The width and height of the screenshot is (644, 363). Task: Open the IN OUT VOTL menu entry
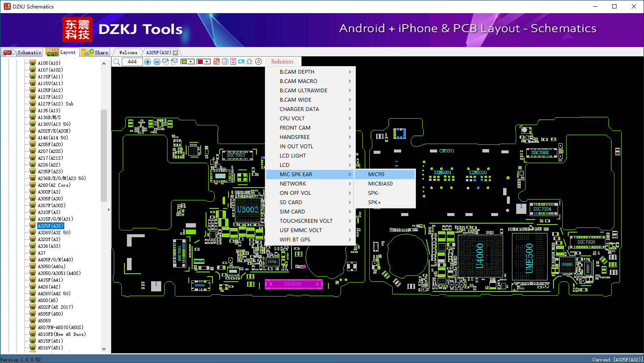pos(311,147)
